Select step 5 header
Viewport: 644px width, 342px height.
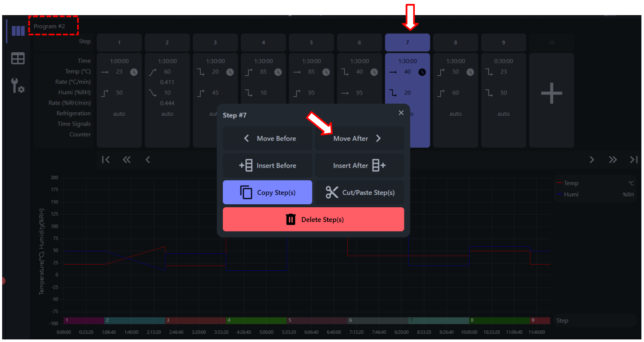click(311, 43)
